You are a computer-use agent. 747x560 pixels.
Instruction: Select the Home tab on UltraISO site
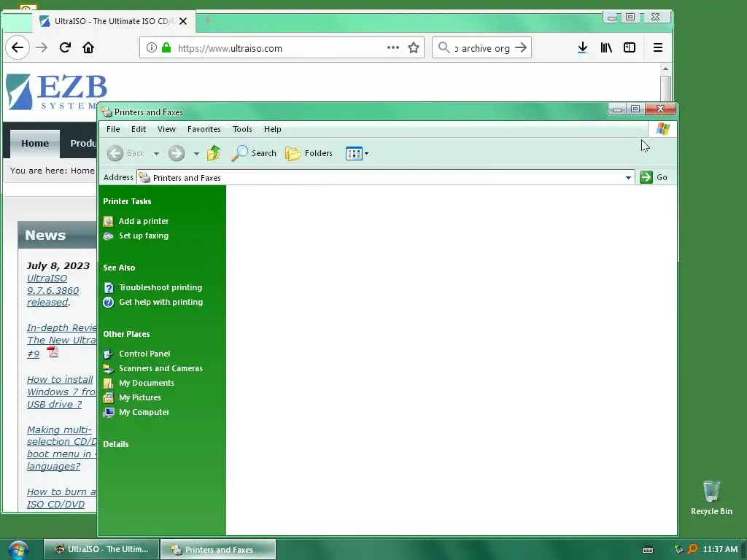coord(35,144)
